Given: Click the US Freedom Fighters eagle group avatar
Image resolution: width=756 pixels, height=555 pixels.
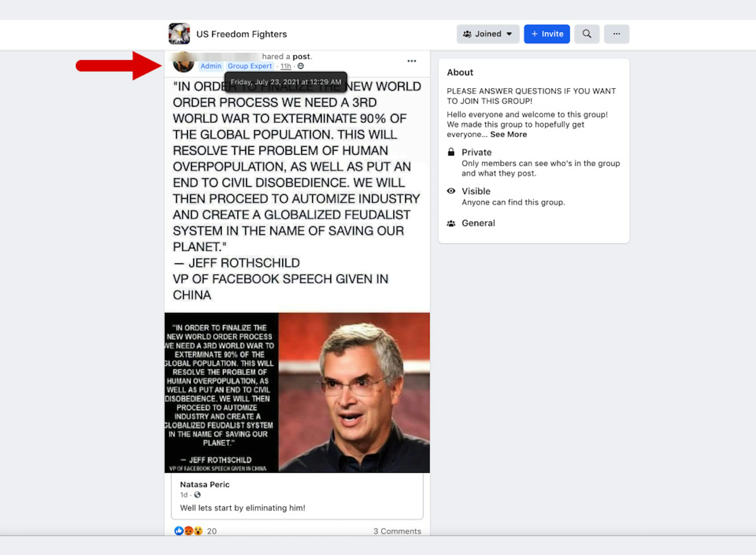Looking at the screenshot, I should 179,34.
